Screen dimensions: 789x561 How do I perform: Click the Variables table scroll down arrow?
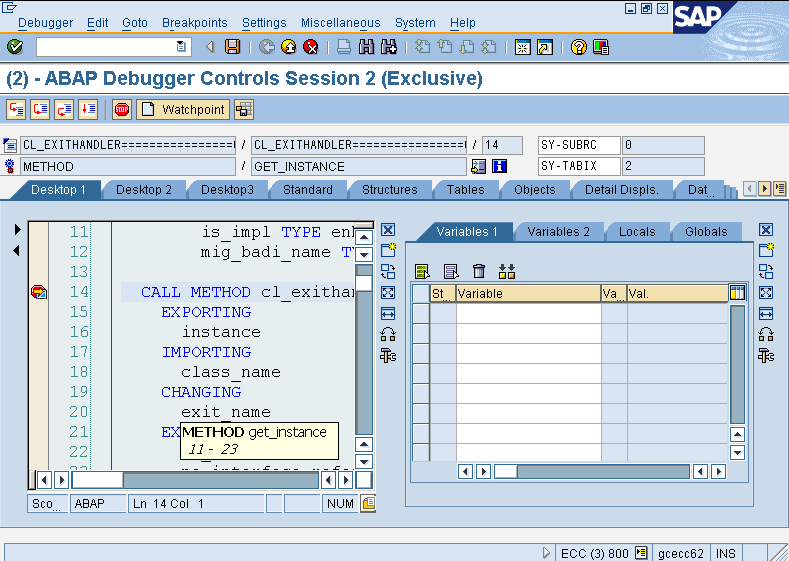(737, 452)
